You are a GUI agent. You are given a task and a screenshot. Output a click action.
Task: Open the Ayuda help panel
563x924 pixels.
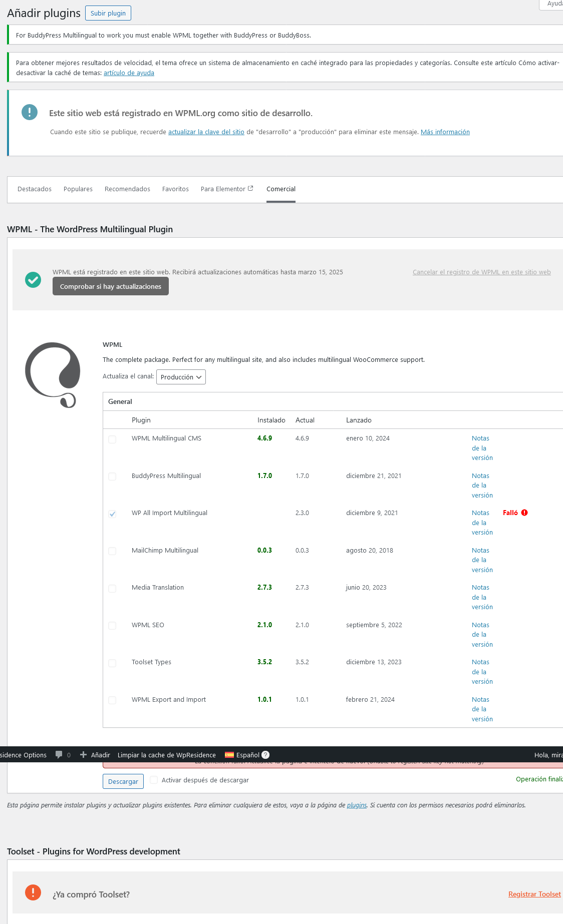553,4
